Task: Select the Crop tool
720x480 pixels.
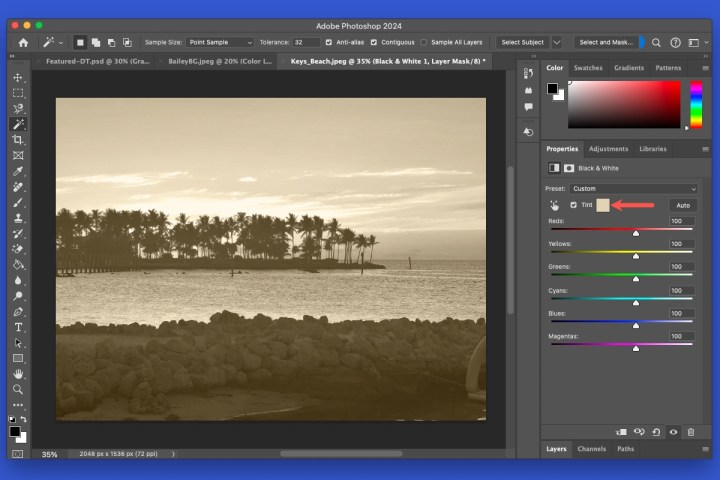Action: [18, 140]
